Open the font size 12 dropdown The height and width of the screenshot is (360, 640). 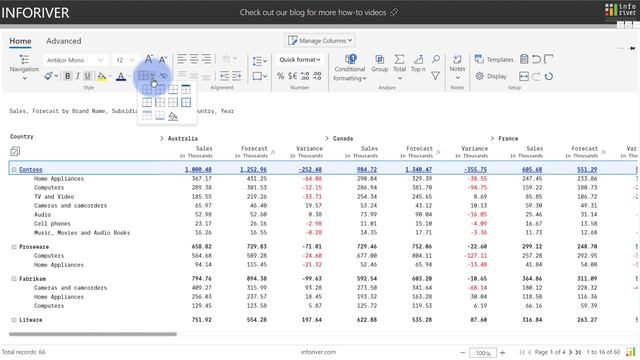[125, 60]
